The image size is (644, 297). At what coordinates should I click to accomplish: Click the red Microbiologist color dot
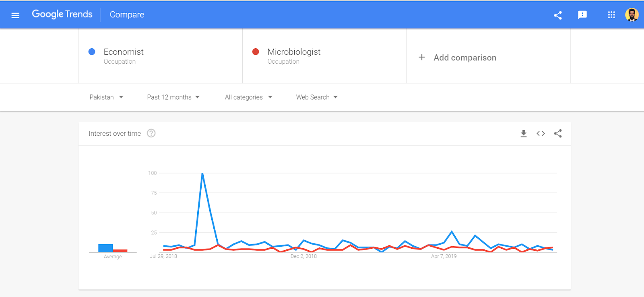(256, 52)
